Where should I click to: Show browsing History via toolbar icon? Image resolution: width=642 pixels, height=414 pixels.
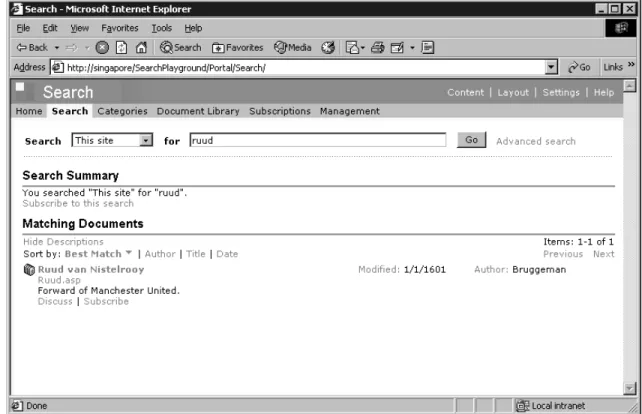[x=328, y=48]
